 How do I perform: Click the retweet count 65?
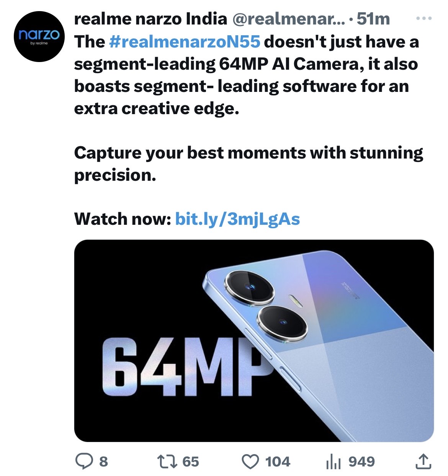pos(191,461)
